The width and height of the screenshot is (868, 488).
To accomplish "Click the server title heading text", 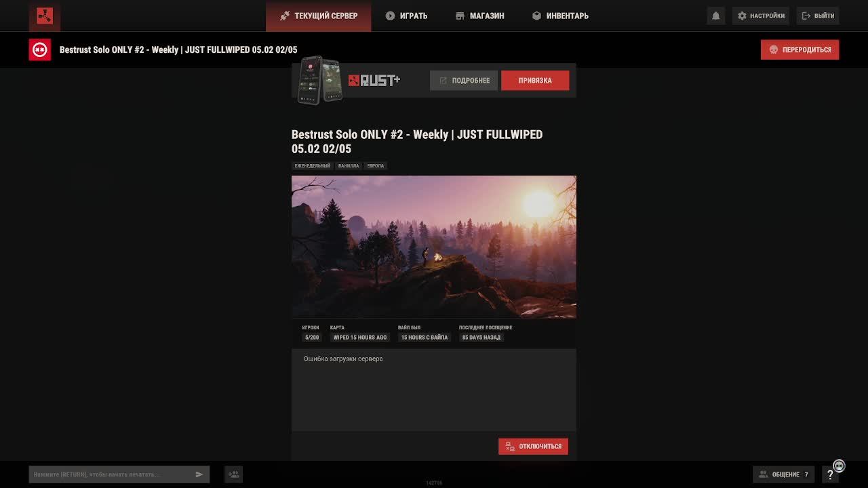I will pyautogui.click(x=417, y=142).
